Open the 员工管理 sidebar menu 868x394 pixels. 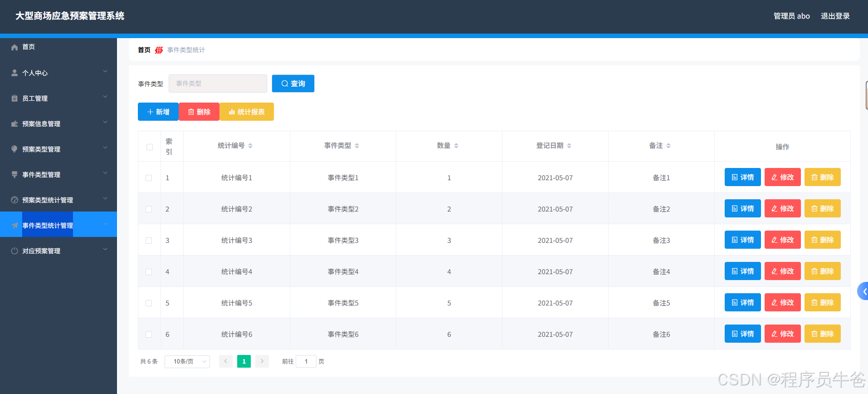[59, 98]
